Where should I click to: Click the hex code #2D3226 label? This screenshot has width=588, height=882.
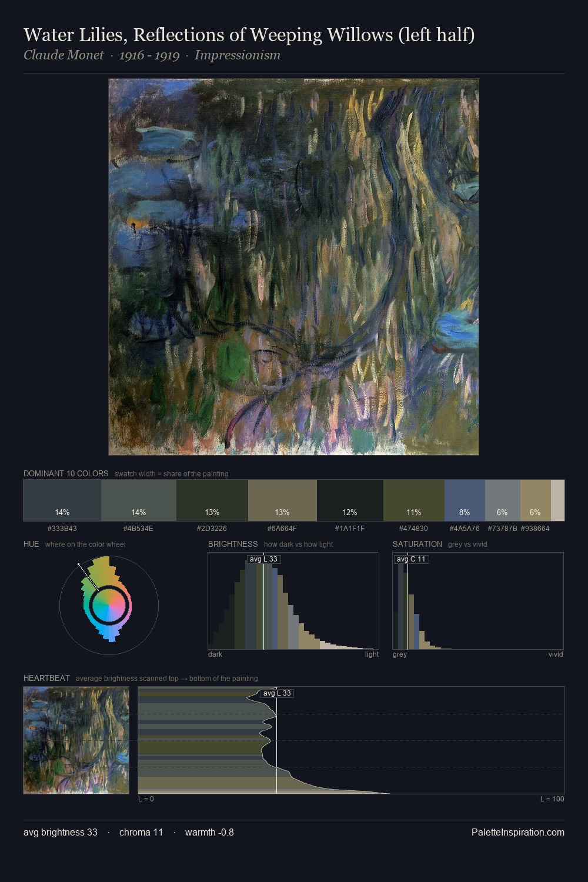(212, 529)
